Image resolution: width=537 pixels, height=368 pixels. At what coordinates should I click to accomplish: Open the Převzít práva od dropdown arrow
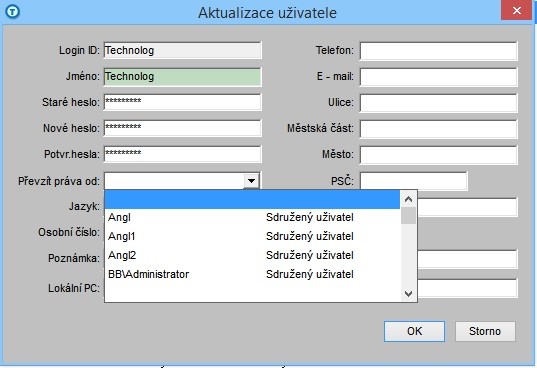[251, 180]
